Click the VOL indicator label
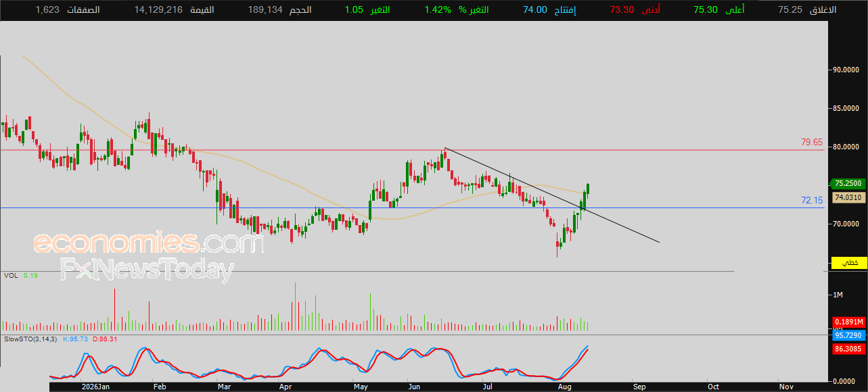The height and width of the screenshot is (392, 868). click(11, 276)
